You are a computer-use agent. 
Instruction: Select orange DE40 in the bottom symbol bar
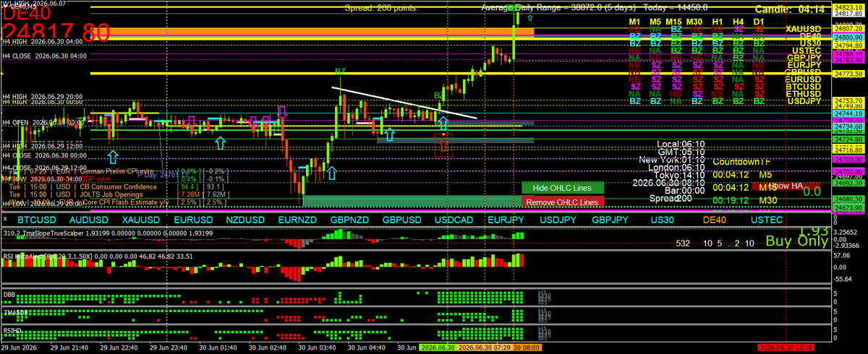(714, 219)
